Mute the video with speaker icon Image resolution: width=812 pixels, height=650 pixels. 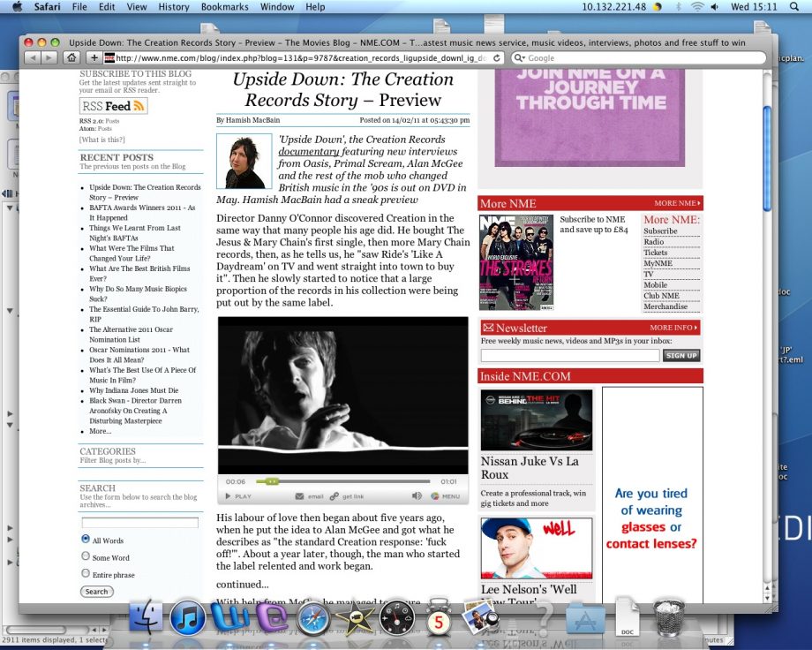coord(417,496)
